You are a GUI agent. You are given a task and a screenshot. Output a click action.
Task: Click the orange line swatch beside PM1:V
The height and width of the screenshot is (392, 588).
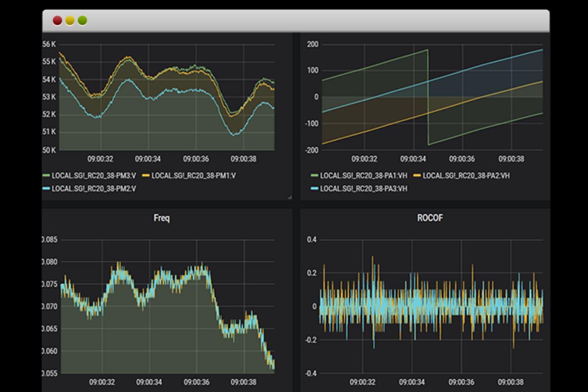click(146, 175)
